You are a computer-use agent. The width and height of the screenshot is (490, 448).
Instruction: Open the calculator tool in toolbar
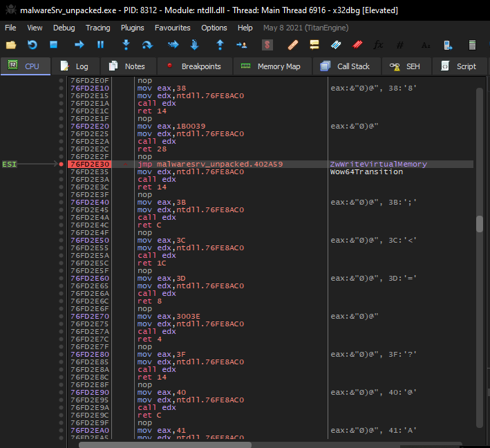tap(472, 45)
